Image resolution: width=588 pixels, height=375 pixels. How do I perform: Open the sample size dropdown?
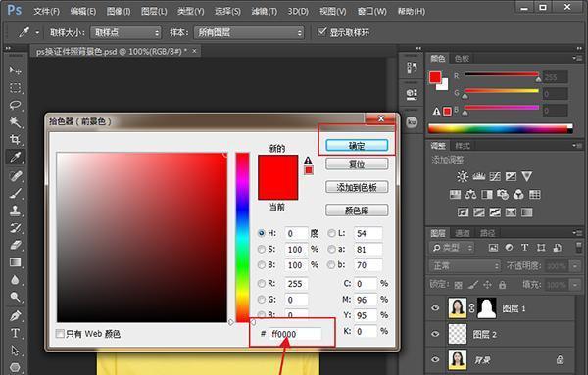(125, 33)
